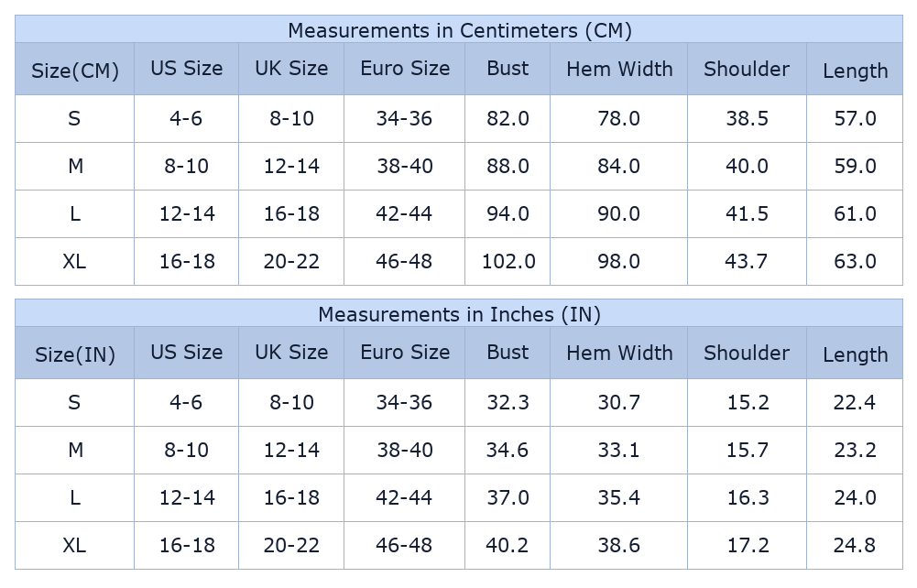The height and width of the screenshot is (588, 917).
Task: Select the 'Size(IN)' column header
Action: (x=75, y=354)
